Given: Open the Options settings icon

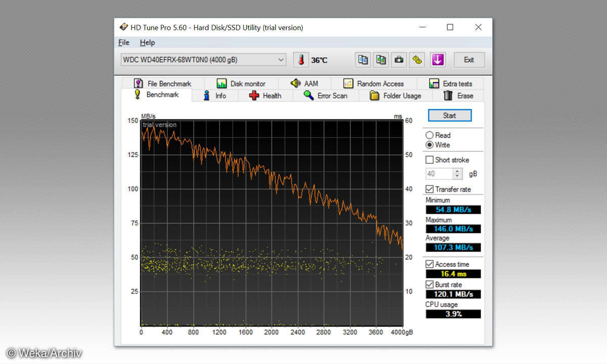Looking at the screenshot, I should (x=417, y=60).
